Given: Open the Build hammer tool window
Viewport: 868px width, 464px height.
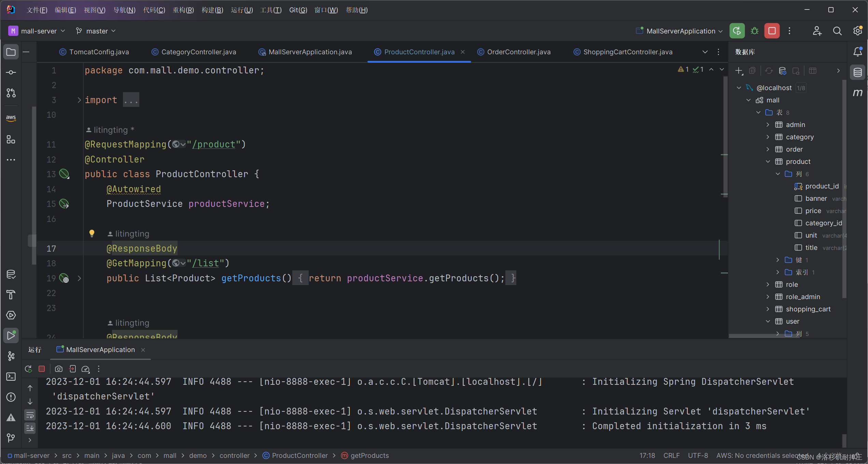Looking at the screenshot, I should (11, 295).
